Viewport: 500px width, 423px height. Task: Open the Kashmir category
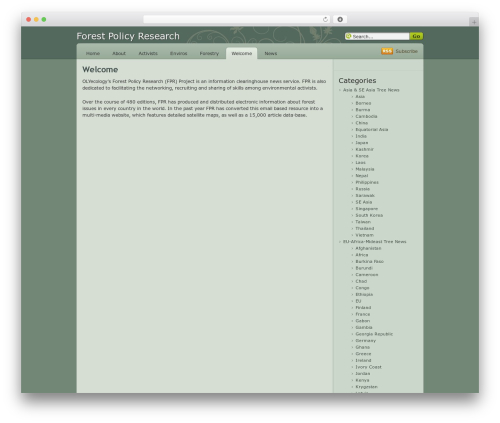tap(364, 149)
